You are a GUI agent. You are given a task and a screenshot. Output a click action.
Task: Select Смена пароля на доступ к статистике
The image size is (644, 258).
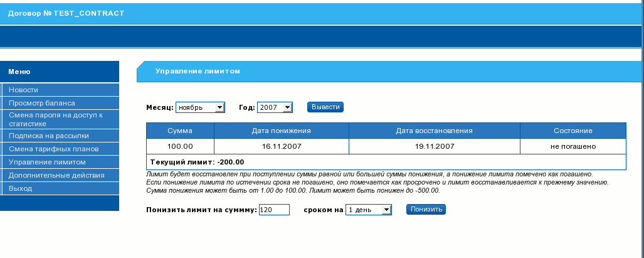[55, 119]
